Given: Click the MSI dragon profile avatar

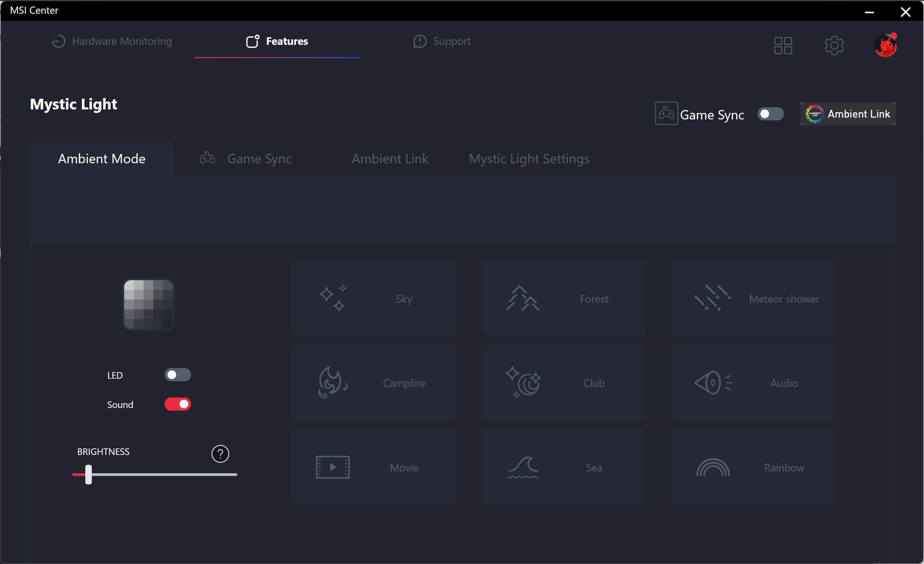Looking at the screenshot, I should pyautogui.click(x=885, y=45).
